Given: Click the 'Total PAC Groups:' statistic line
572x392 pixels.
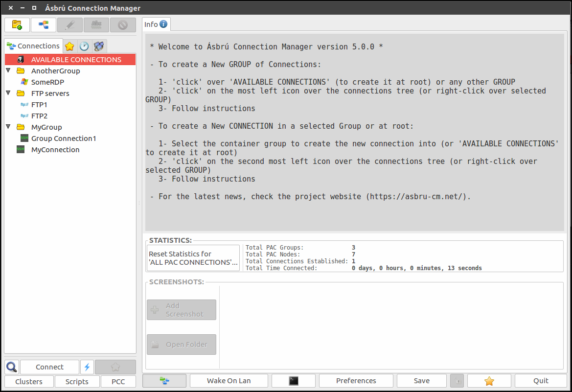Looking at the screenshot, I should pos(300,248).
